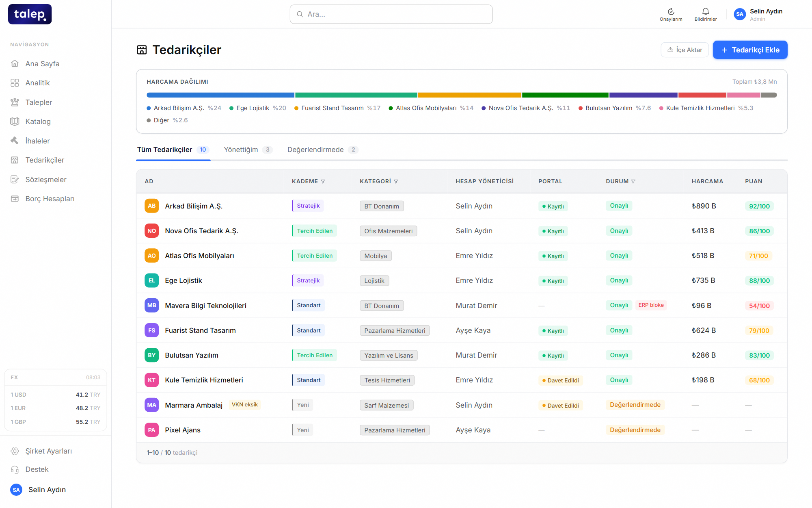Open Şirket Ayarları gear icon
The width and height of the screenshot is (812, 508).
tap(15, 451)
